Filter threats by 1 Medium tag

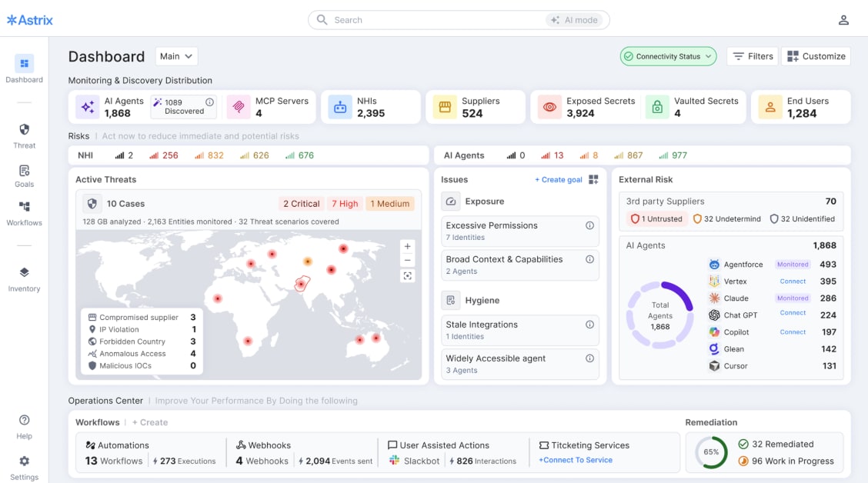coord(389,204)
